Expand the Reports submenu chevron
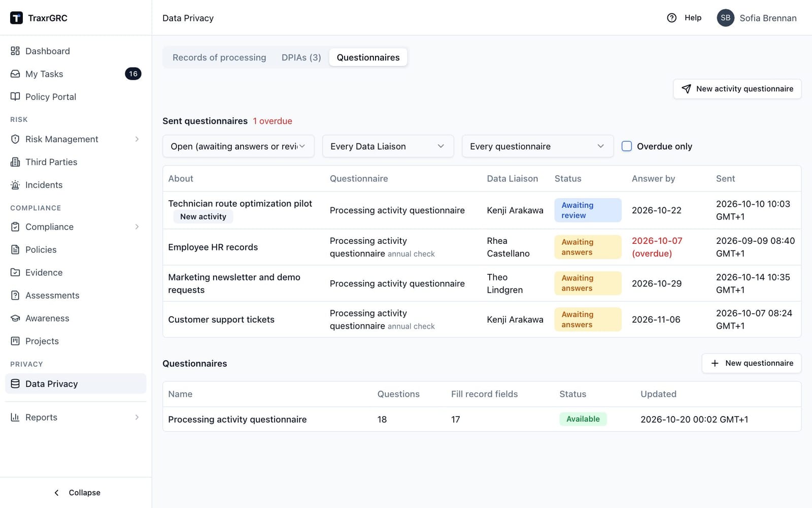 click(x=137, y=417)
